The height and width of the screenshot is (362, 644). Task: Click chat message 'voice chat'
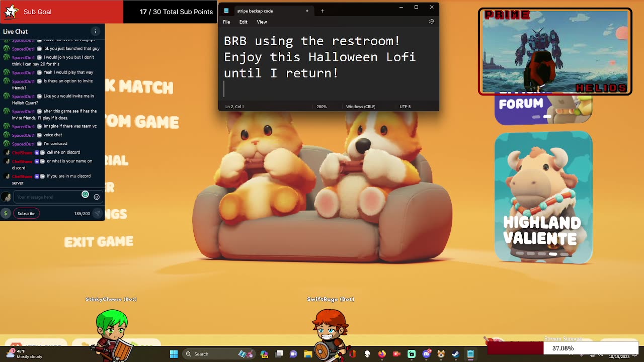point(53,135)
